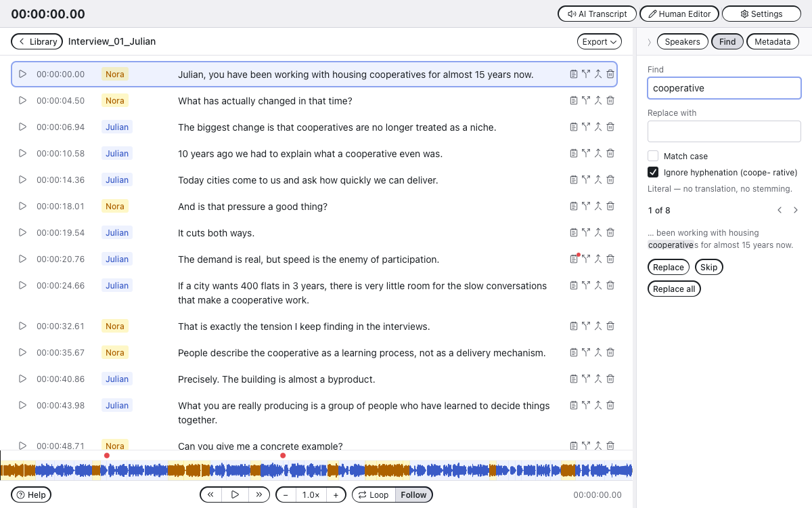Open the flagged note on the 00:00:20.76 segment
Viewport: 812px width, 508px height.
tap(574, 259)
